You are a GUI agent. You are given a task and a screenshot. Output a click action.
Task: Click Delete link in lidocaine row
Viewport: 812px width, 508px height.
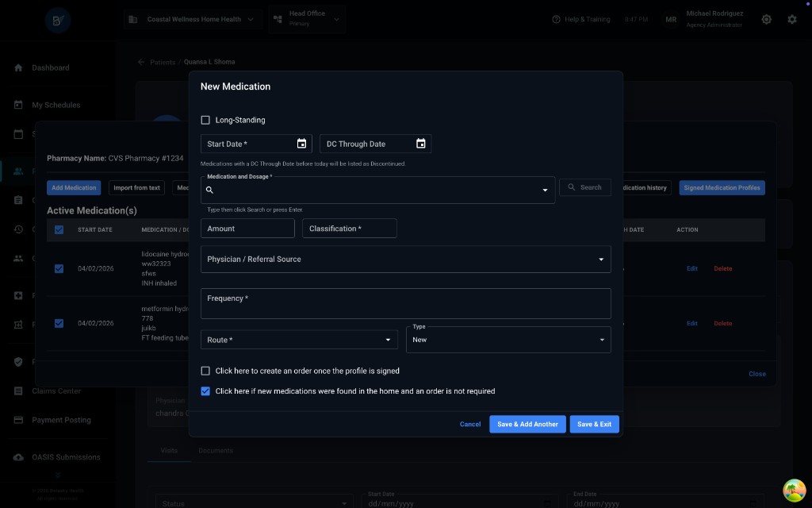722,268
